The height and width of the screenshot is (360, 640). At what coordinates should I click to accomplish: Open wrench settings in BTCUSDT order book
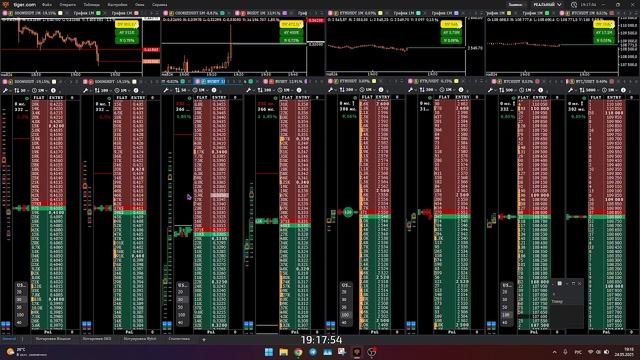click(490, 90)
